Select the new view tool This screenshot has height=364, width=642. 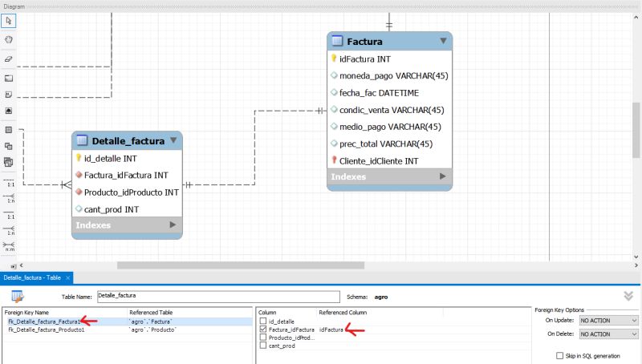9,146
